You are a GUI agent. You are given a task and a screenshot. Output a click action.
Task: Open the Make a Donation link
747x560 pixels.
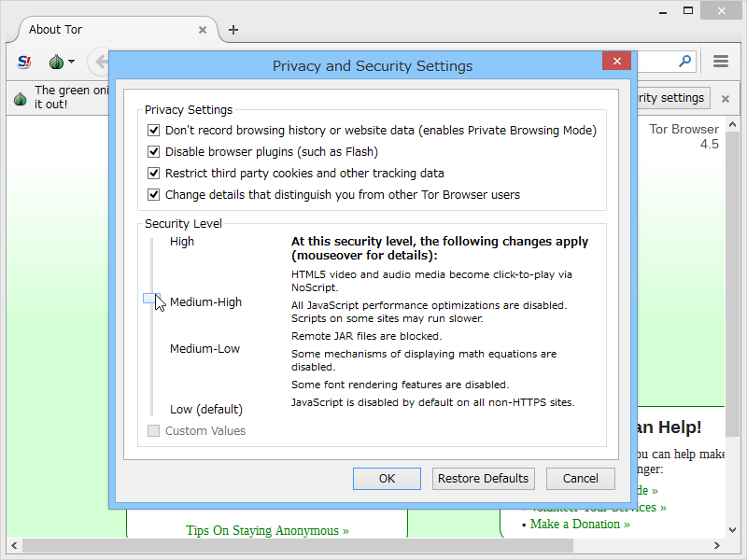578,524
